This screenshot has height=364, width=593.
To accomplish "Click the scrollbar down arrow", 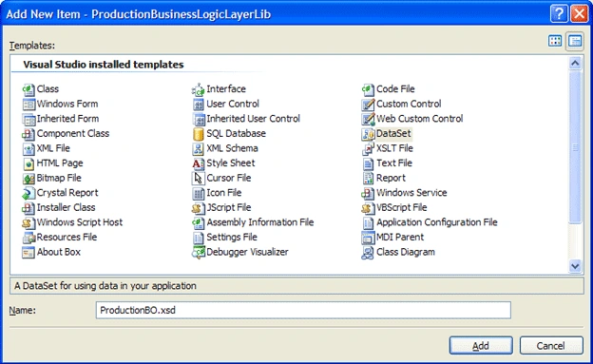I will [575, 266].
